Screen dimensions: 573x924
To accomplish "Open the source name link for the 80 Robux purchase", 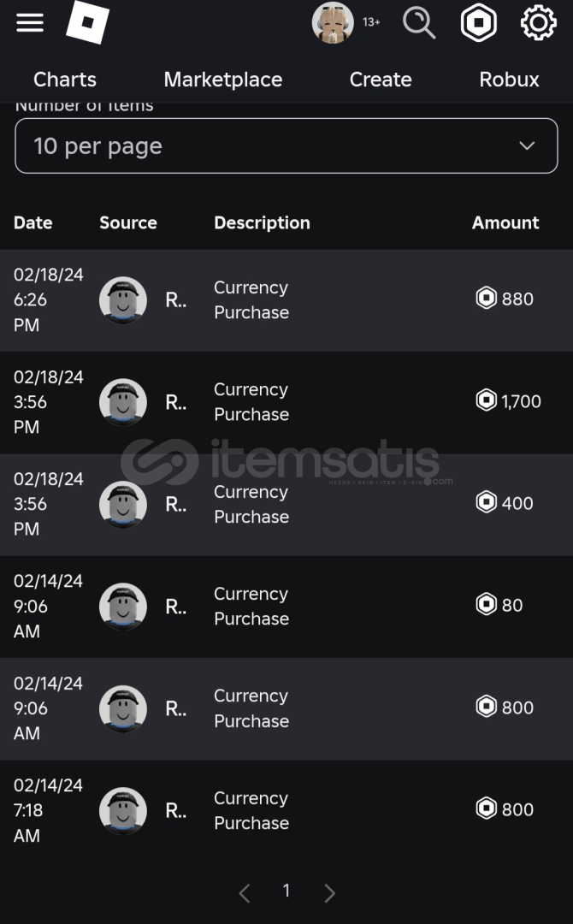I will coord(175,607).
